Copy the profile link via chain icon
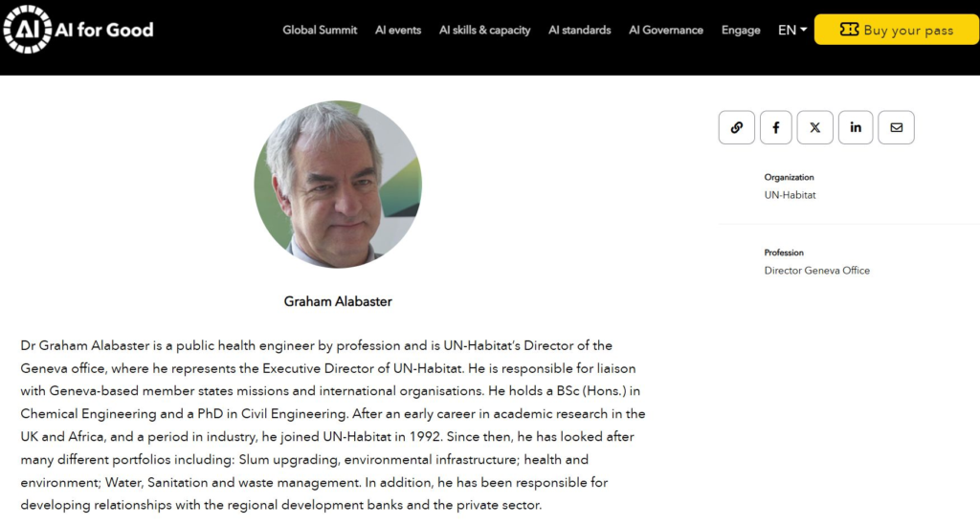The image size is (980, 526). [737, 127]
